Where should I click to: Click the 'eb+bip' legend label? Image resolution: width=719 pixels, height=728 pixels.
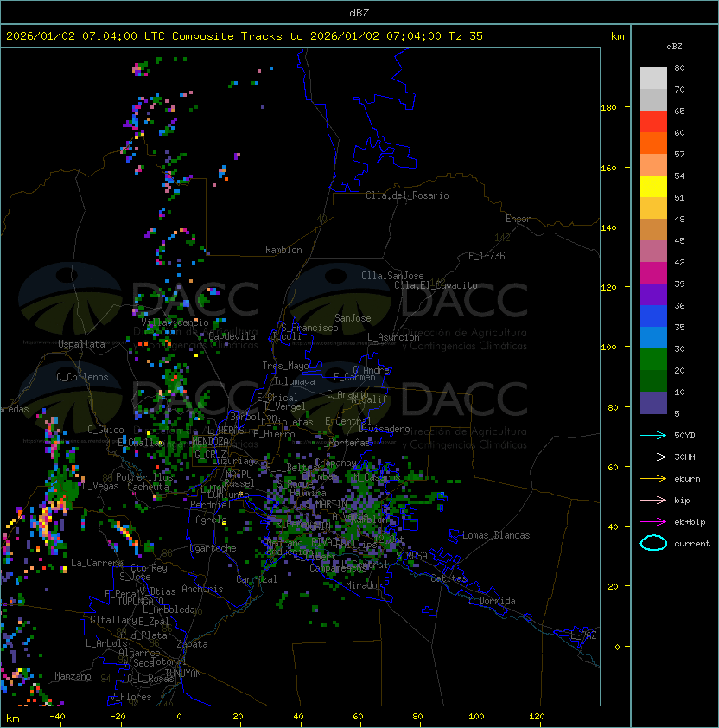pos(690,522)
